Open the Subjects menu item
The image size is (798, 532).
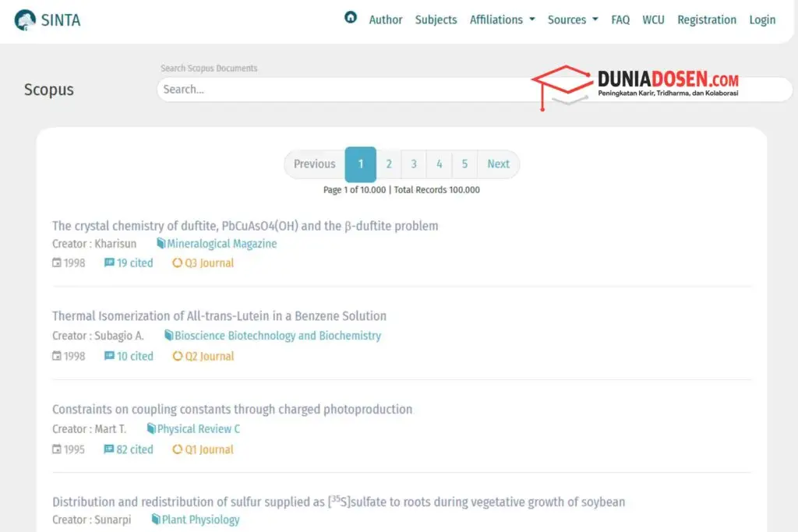pyautogui.click(x=436, y=19)
